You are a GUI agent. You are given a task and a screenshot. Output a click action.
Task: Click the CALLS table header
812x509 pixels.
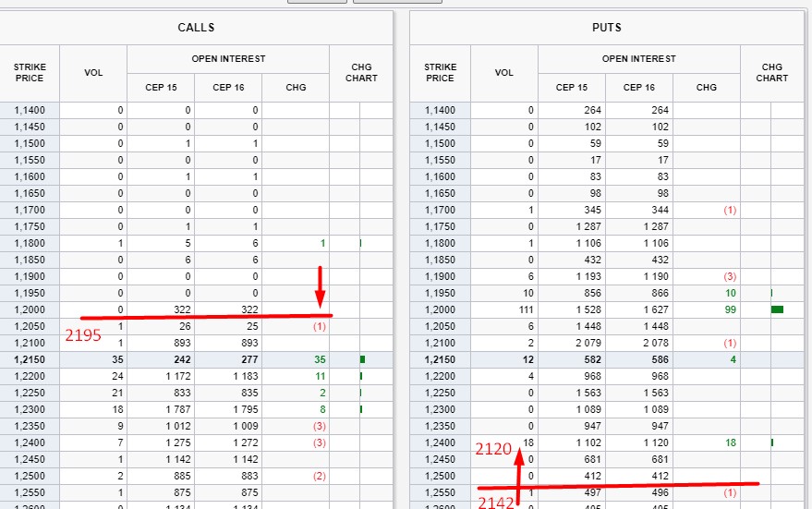196,28
